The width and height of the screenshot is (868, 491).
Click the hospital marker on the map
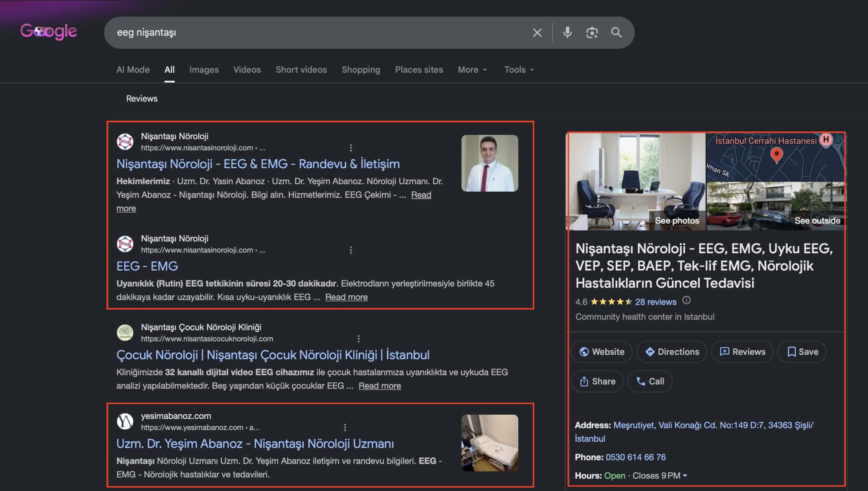[825, 140]
